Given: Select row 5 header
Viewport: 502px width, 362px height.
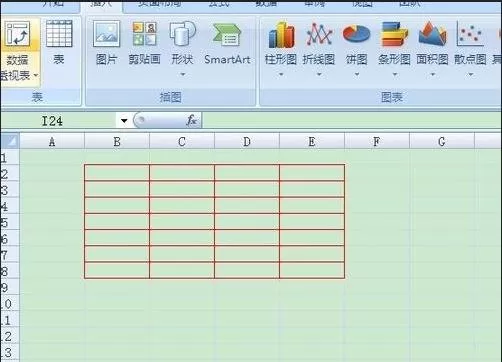Looking at the screenshot, I should click(x=9, y=222).
